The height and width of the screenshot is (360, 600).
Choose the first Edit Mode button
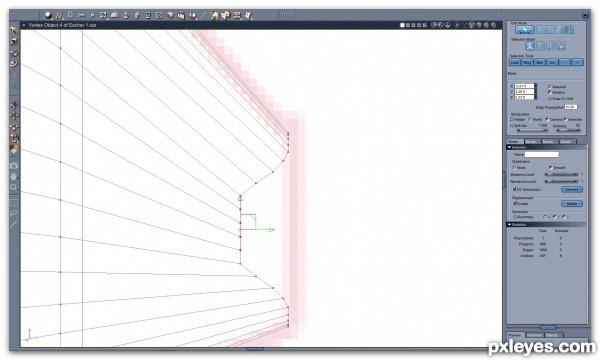525,29
